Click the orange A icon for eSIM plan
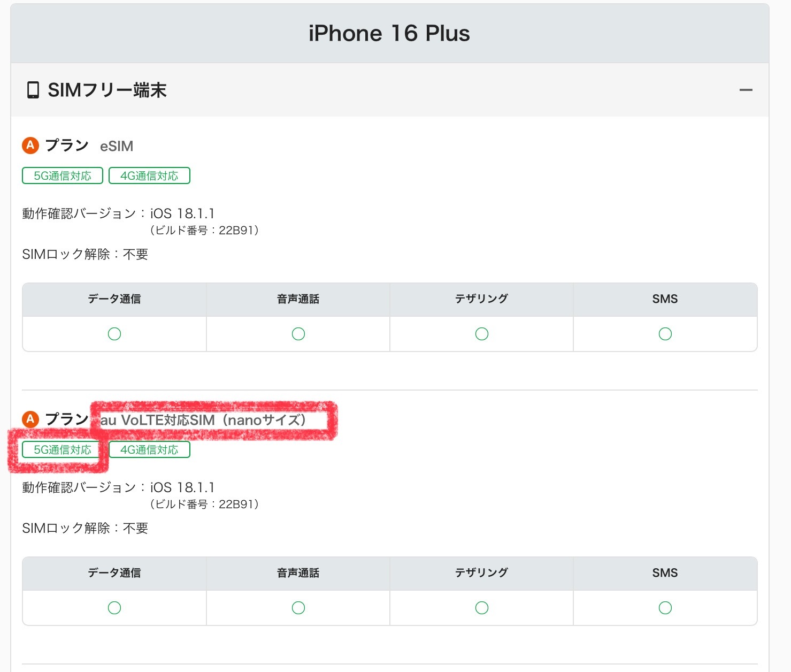Viewport: 791px width, 672px height. tap(30, 145)
